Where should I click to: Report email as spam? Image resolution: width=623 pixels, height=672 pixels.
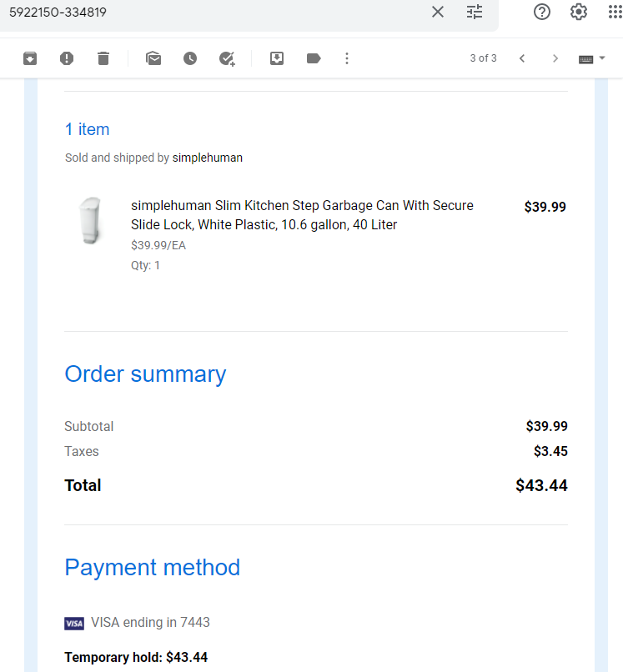coord(67,58)
